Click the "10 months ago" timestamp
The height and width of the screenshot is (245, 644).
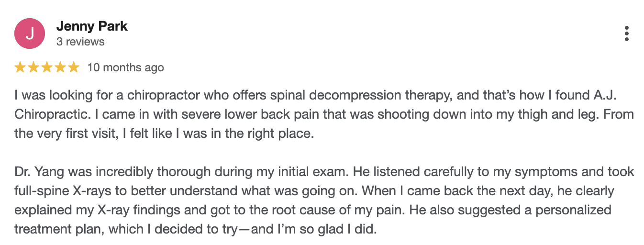coord(125,68)
